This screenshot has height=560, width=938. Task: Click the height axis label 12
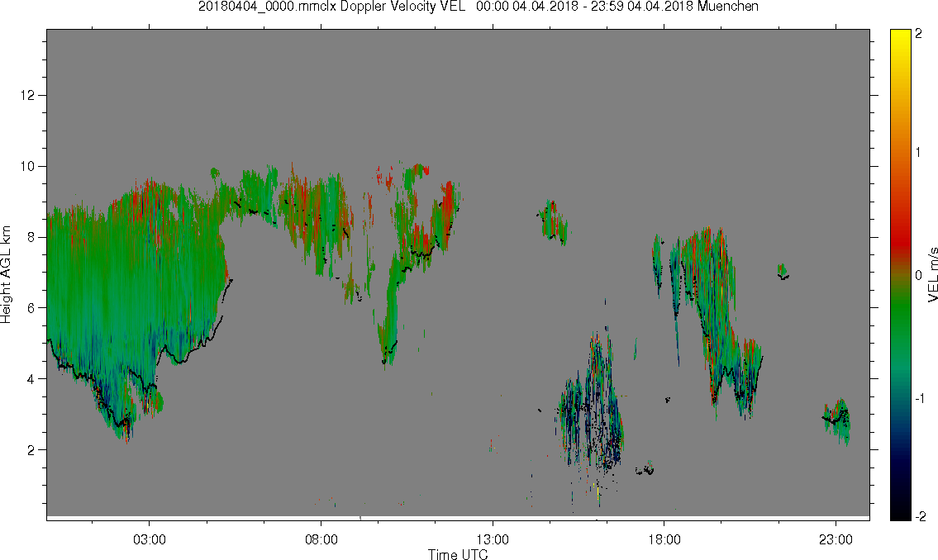coord(27,95)
